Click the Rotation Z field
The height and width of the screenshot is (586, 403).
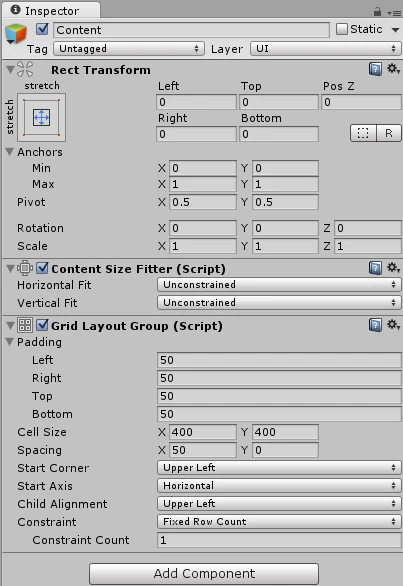click(368, 228)
